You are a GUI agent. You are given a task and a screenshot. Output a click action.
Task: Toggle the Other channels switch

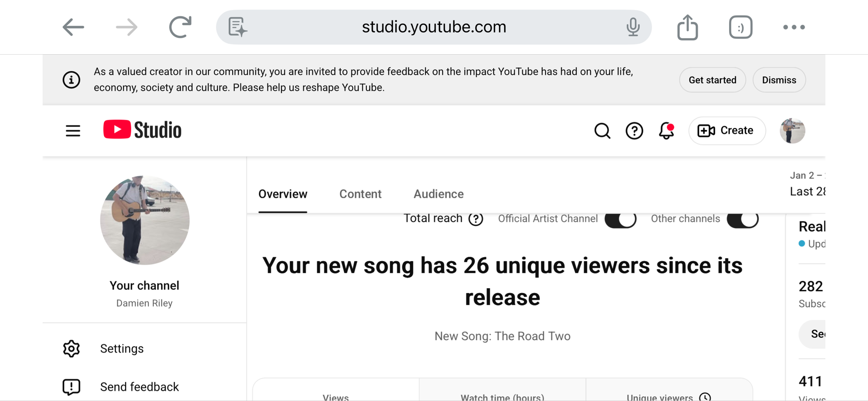(x=743, y=219)
